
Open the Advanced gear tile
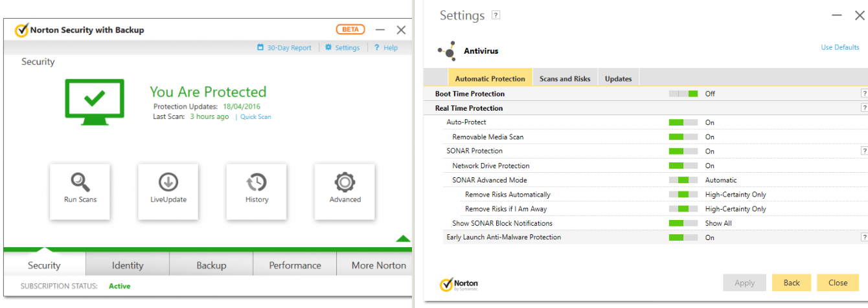(x=345, y=192)
